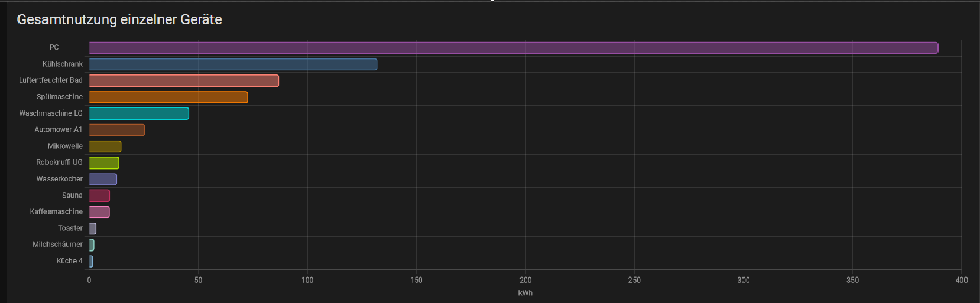Click the '250' x-axis tick value
This screenshot has width=980, height=303.
point(634,280)
